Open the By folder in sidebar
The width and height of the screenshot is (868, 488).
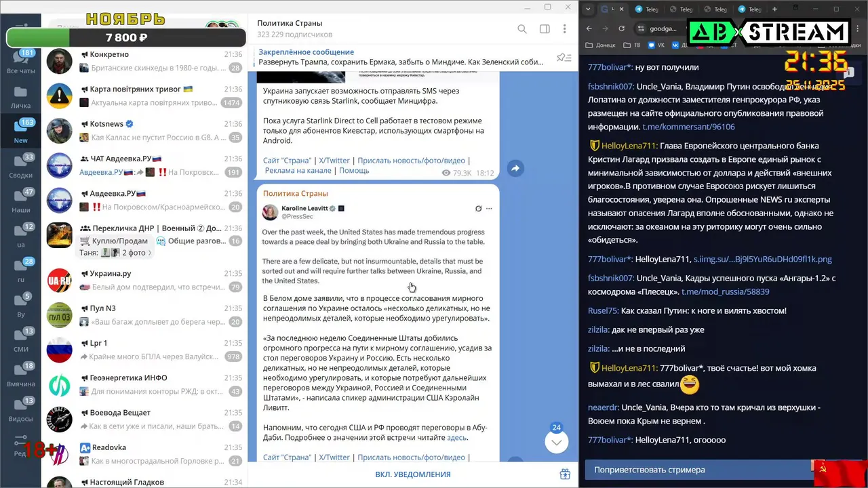[x=20, y=306]
